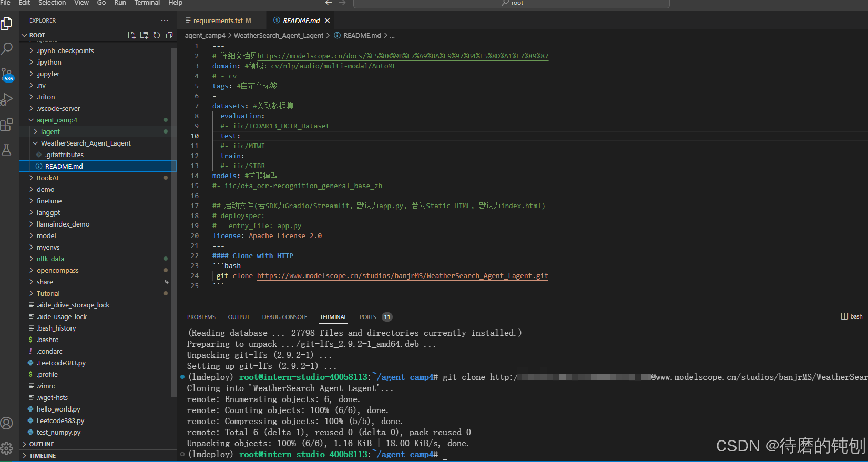Create a new file in Explorer
This screenshot has height=462, width=868.
131,35
